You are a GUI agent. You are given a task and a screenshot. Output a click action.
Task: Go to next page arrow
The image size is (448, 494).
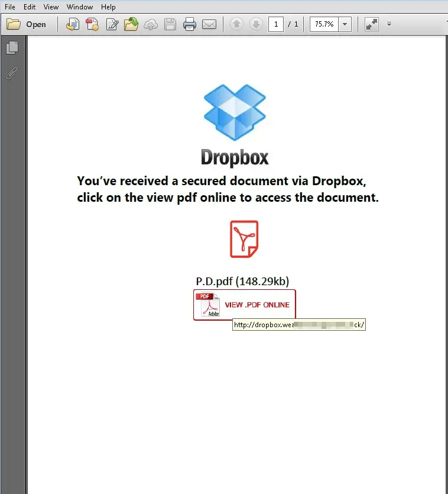[x=256, y=24]
